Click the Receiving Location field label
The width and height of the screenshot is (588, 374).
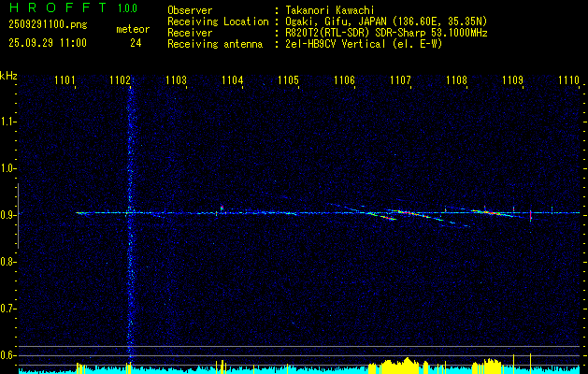pos(218,22)
